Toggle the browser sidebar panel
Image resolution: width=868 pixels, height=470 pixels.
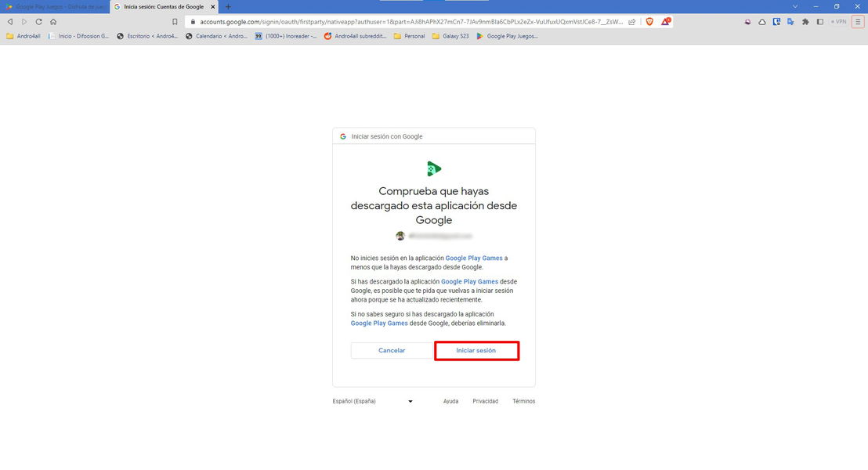820,22
